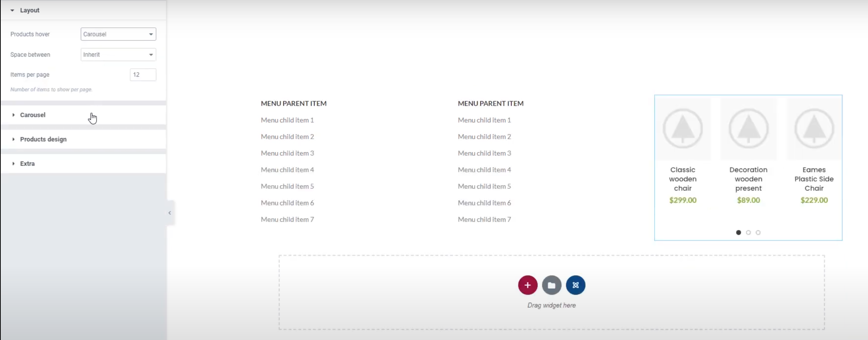This screenshot has width=868, height=340.
Task: Click the red add new section plus icon
Action: coord(527,285)
